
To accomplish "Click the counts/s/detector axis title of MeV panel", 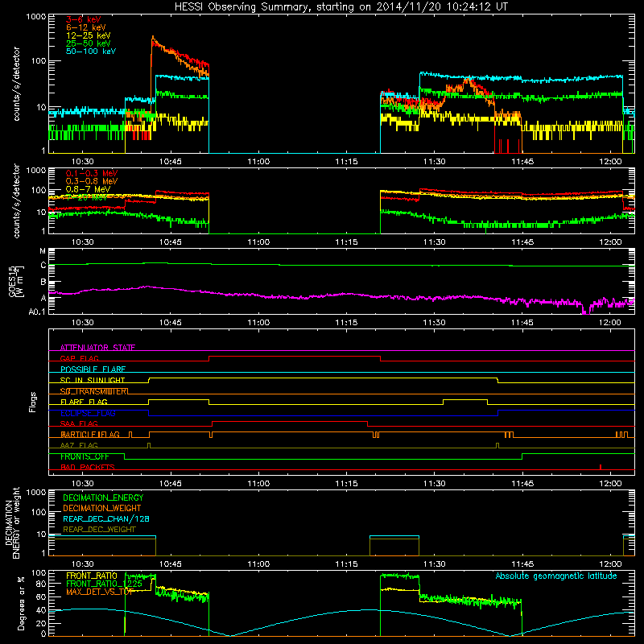I will [x=16, y=200].
